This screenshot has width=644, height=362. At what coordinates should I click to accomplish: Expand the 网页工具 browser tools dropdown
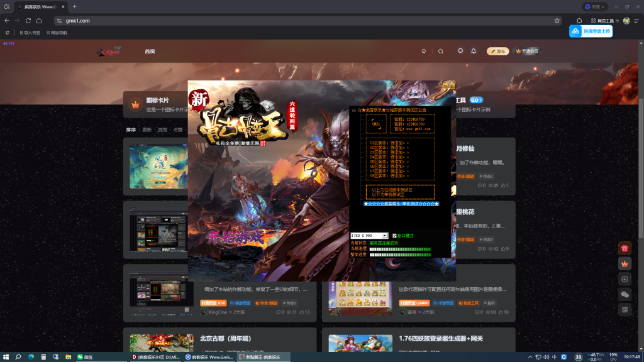(x=605, y=21)
